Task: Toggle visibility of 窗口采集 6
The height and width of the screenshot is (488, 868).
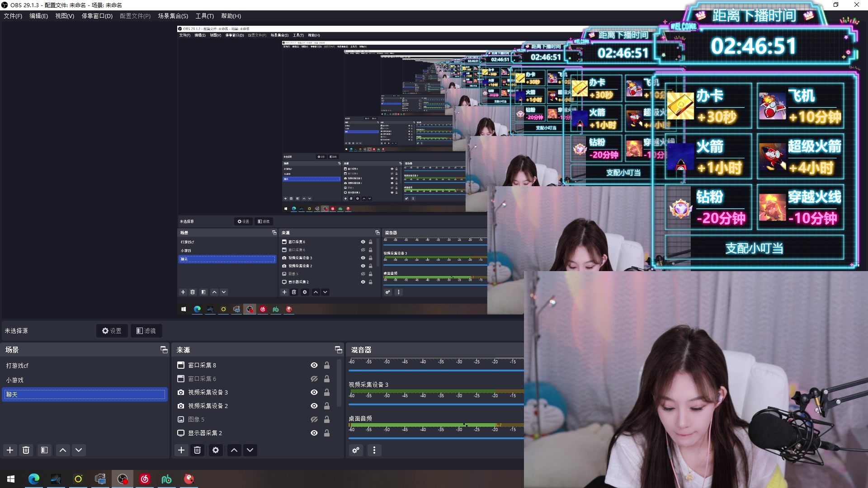Action: 314,379
